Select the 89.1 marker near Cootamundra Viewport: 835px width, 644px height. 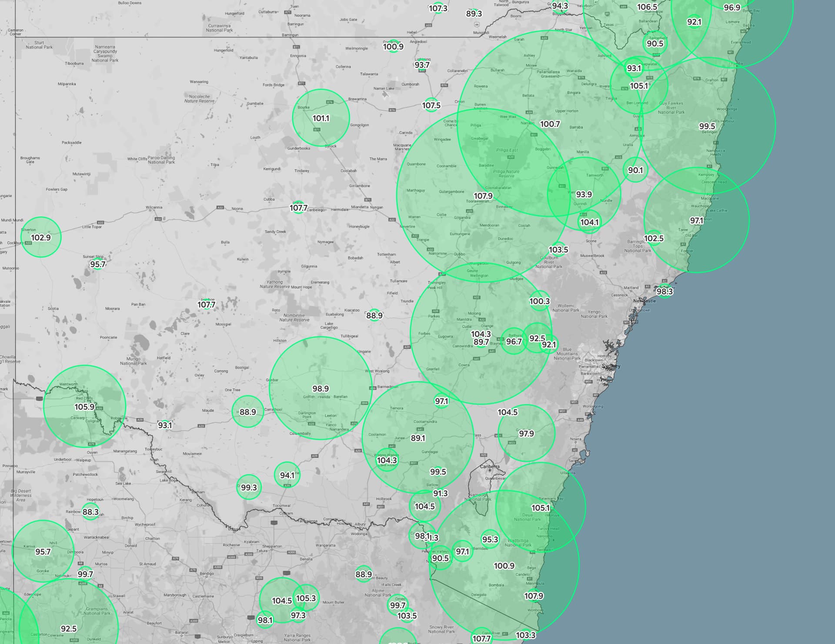[418, 438]
